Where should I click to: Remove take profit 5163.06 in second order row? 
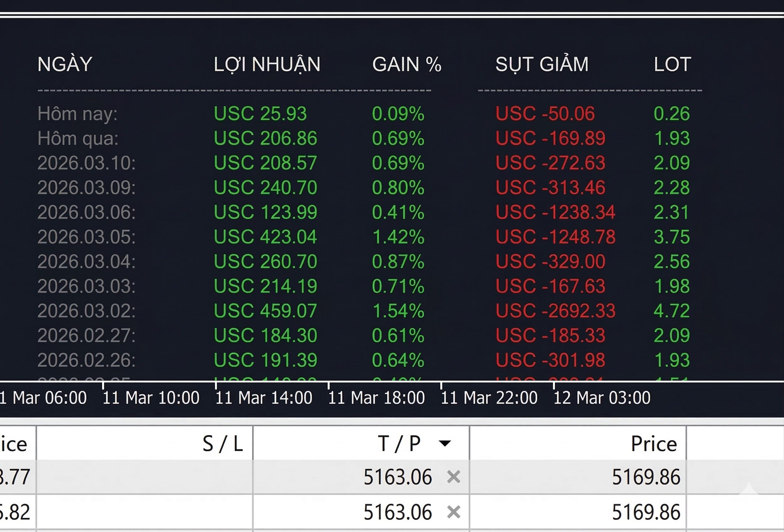(453, 512)
